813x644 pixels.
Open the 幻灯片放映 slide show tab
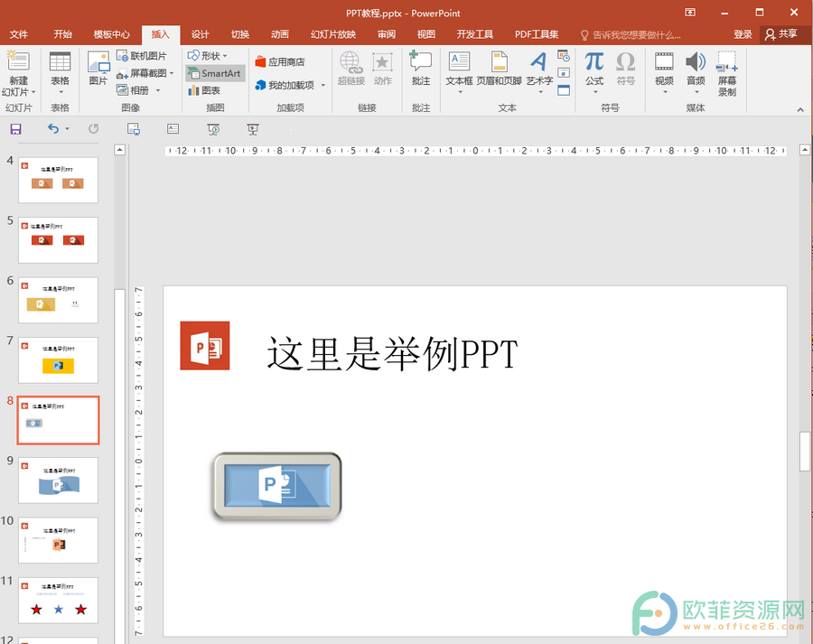(x=333, y=34)
